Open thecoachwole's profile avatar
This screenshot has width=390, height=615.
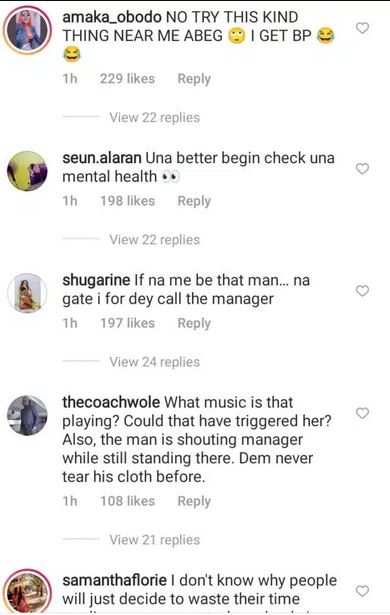(x=27, y=415)
